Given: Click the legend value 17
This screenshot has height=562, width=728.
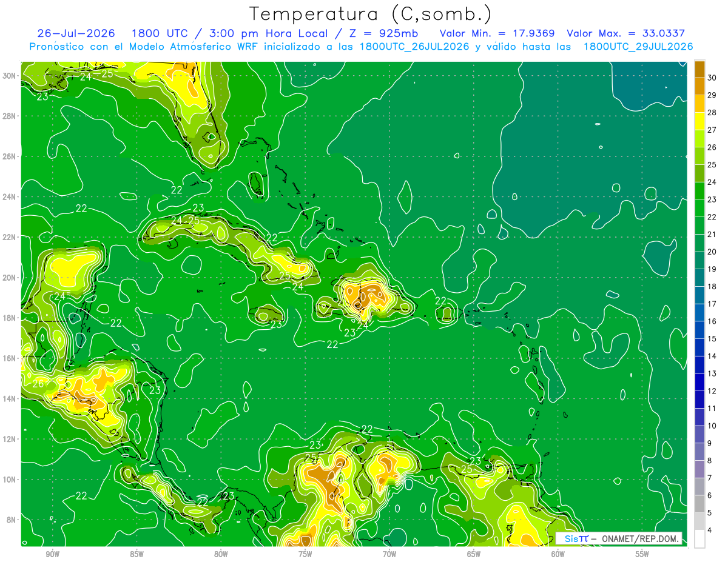Looking at the screenshot, I should click(712, 304).
